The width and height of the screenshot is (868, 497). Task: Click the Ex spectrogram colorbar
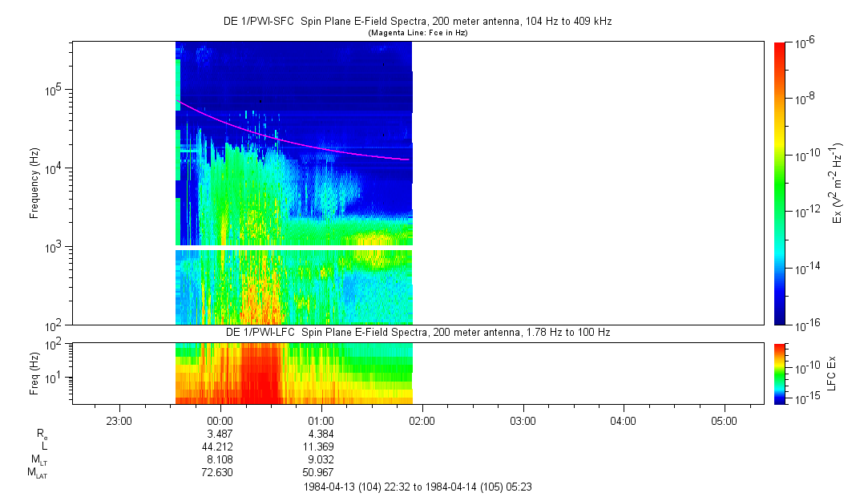(780, 184)
